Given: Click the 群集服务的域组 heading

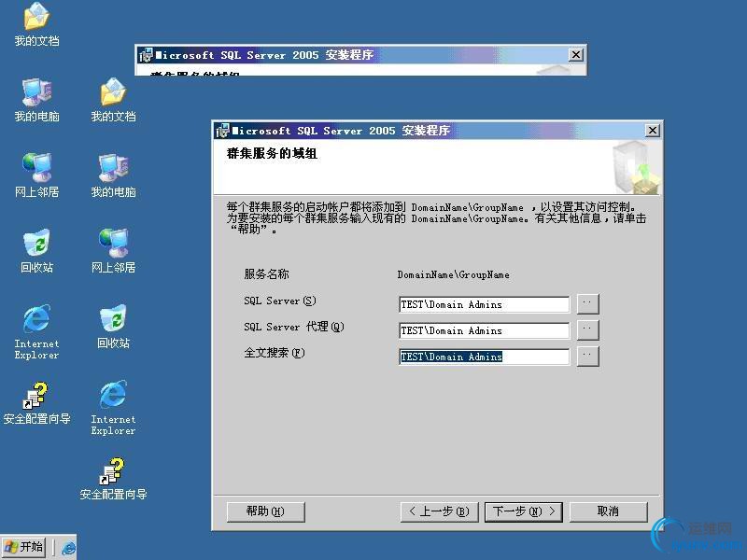Looking at the screenshot, I should (x=272, y=153).
